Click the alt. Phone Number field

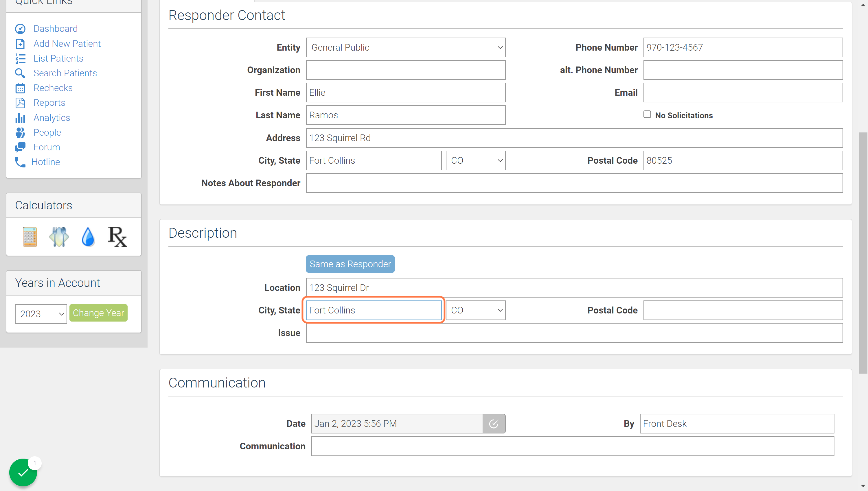tap(743, 70)
